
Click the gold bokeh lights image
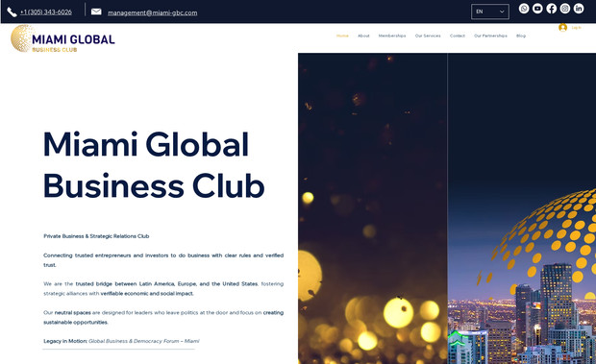(x=373, y=208)
